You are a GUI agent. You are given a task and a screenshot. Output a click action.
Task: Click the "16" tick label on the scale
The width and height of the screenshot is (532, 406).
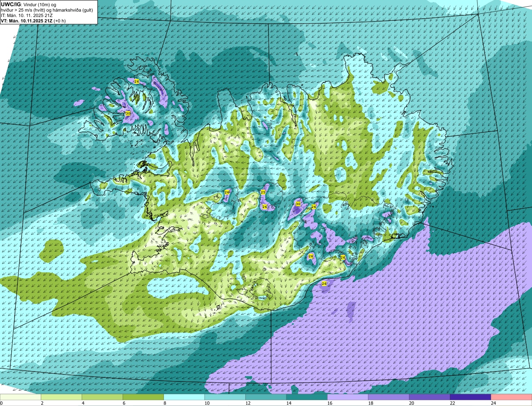click(329, 403)
